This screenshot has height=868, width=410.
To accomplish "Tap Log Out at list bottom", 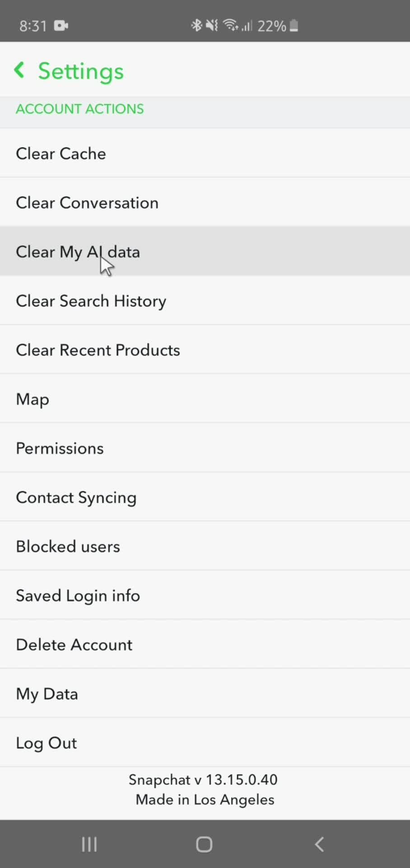I will (x=46, y=742).
